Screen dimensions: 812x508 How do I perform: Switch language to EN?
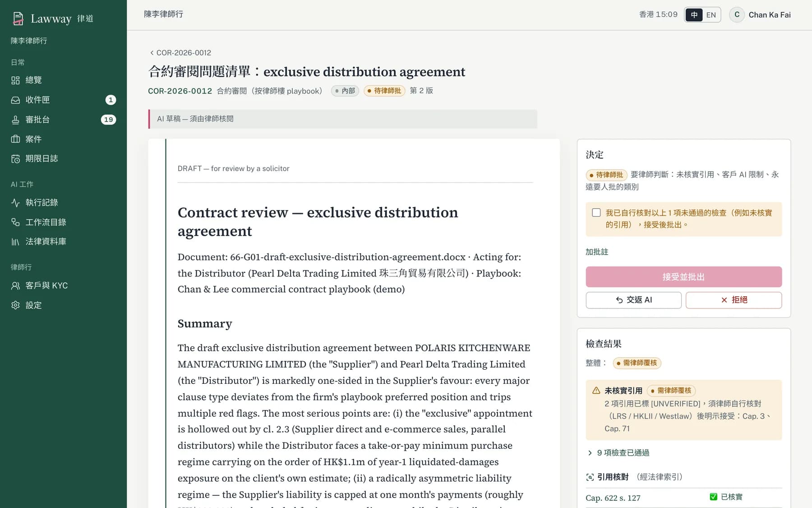click(711, 15)
